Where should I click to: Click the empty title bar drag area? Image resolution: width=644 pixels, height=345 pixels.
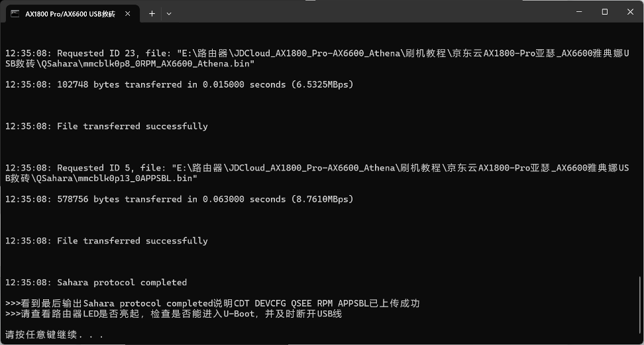point(364,12)
